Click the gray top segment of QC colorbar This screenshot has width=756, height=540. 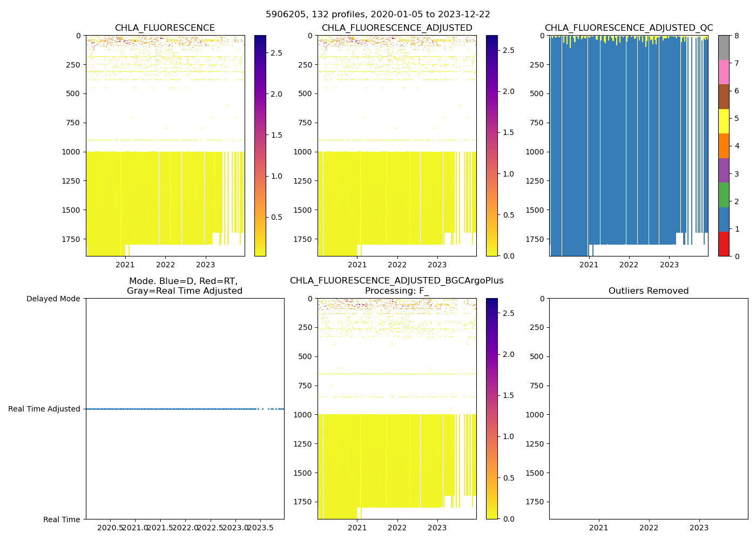point(724,48)
